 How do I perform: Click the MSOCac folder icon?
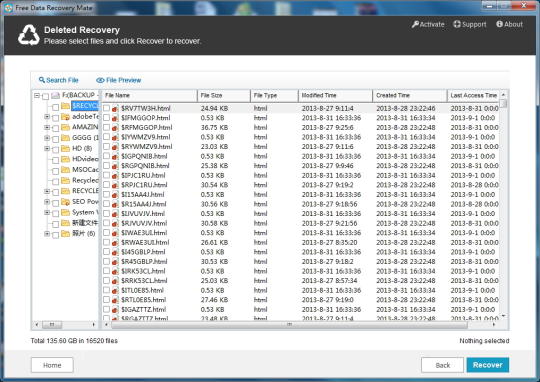tap(65, 170)
